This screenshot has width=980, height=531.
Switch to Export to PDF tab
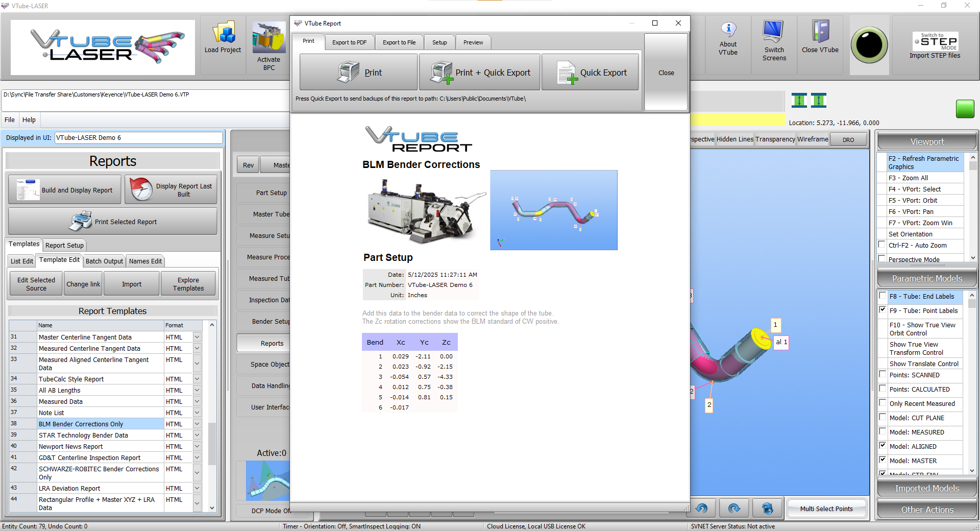(x=349, y=42)
